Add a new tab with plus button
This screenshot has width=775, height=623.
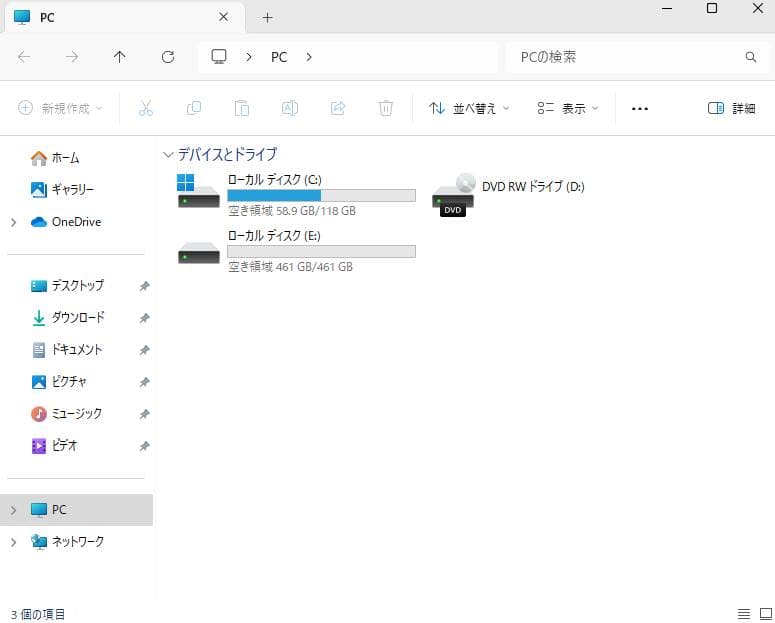pos(267,18)
